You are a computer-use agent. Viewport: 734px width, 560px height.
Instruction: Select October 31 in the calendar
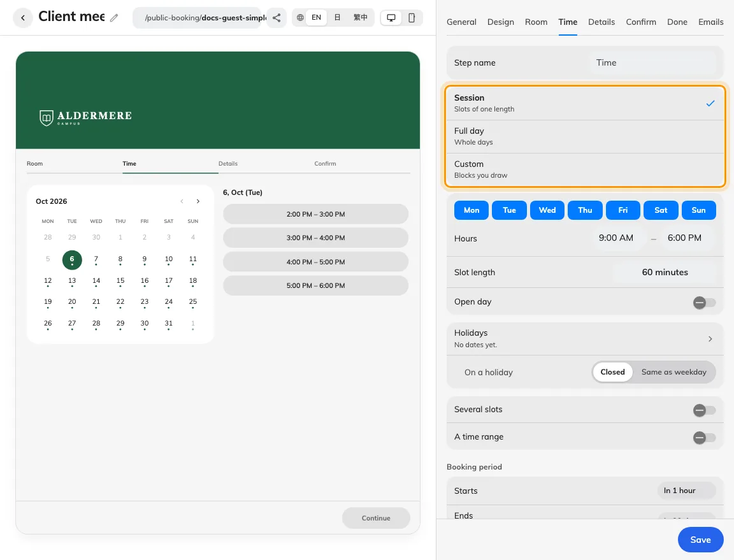[x=168, y=324]
